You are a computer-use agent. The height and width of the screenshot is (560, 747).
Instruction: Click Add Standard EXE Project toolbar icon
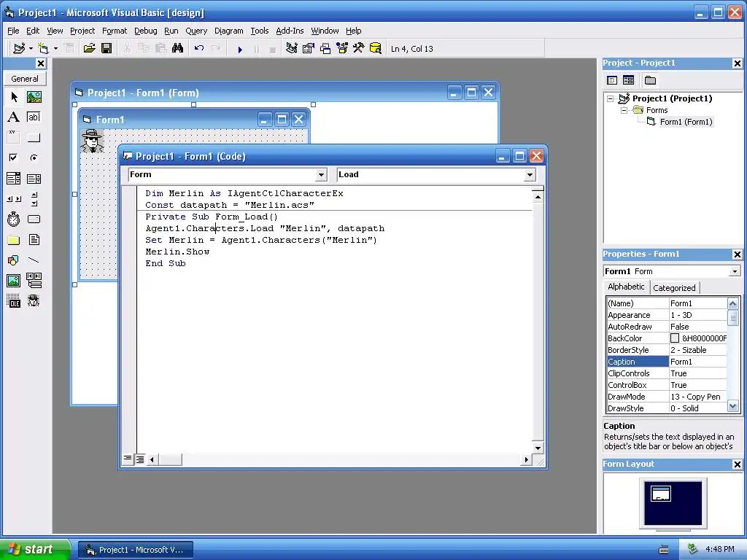[19, 49]
